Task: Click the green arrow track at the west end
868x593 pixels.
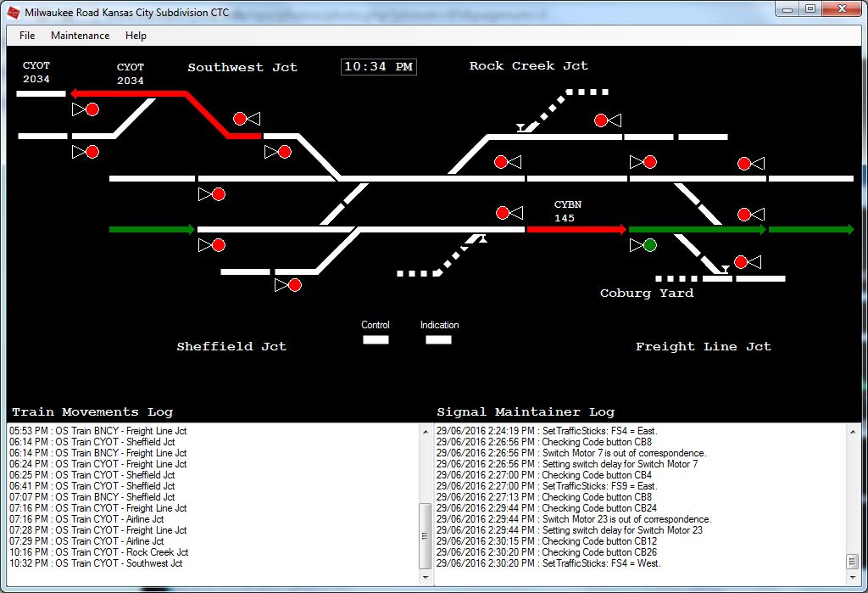Action: [153, 229]
